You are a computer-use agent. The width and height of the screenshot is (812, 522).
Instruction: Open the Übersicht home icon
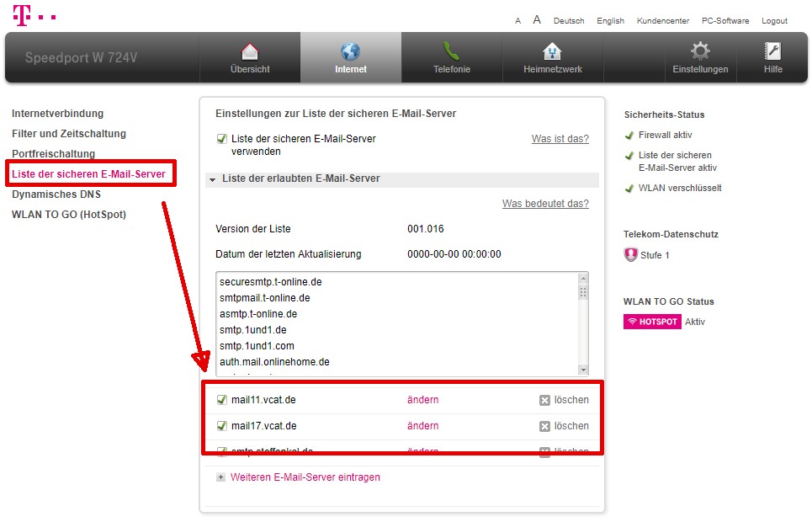point(250,51)
